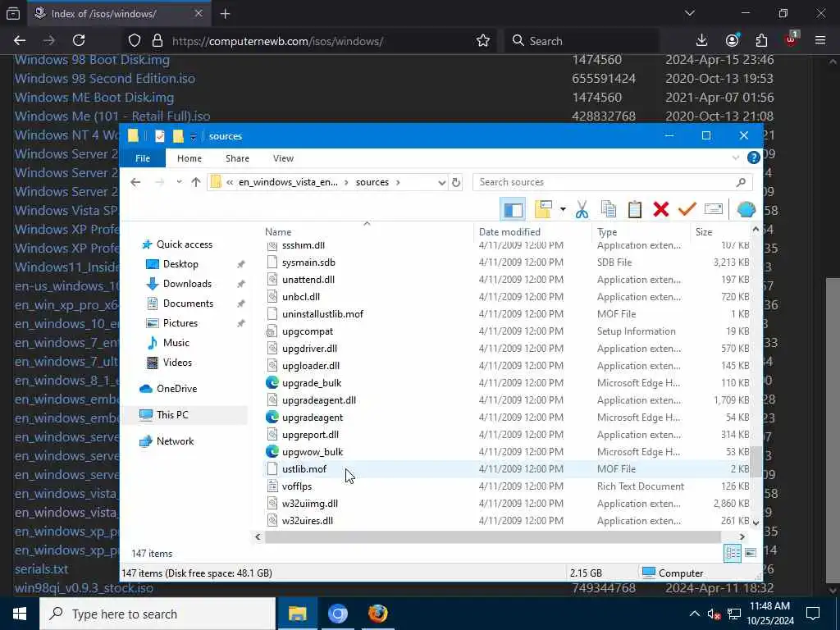Switch to large thumbnails view button
840x630 pixels.
[x=751, y=553]
